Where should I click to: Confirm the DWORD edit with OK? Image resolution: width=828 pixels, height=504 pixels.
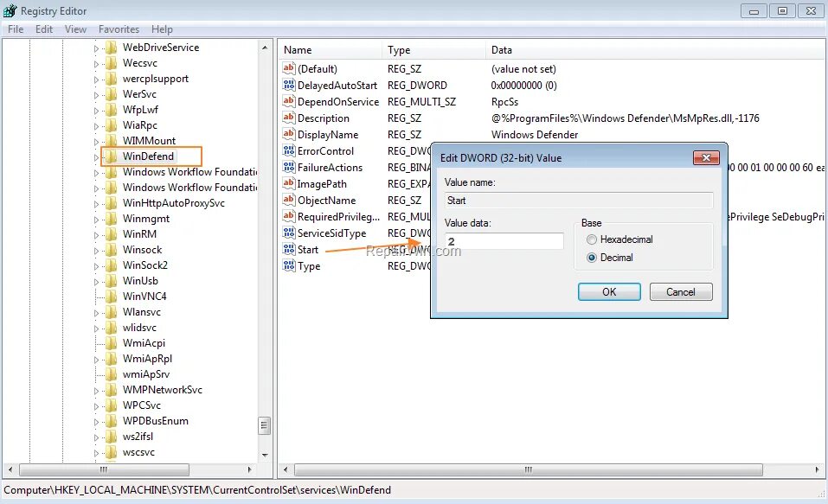(609, 292)
